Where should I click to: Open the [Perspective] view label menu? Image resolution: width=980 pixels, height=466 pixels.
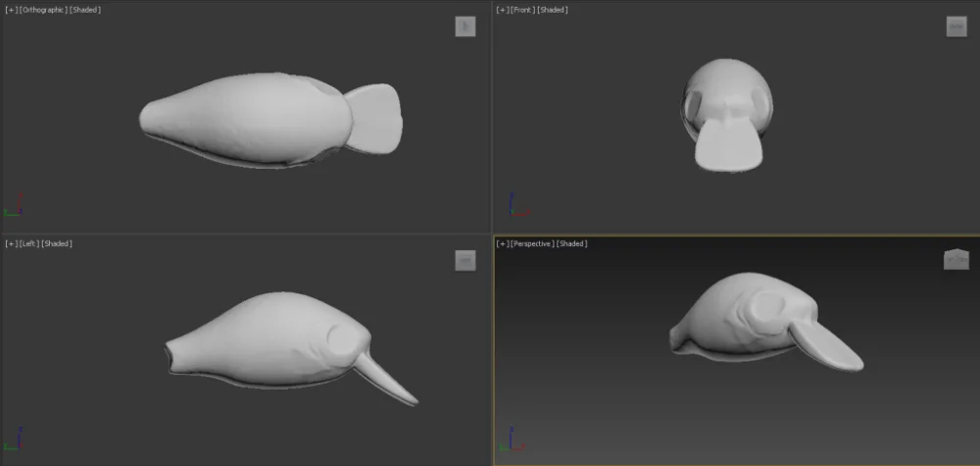coord(531,243)
